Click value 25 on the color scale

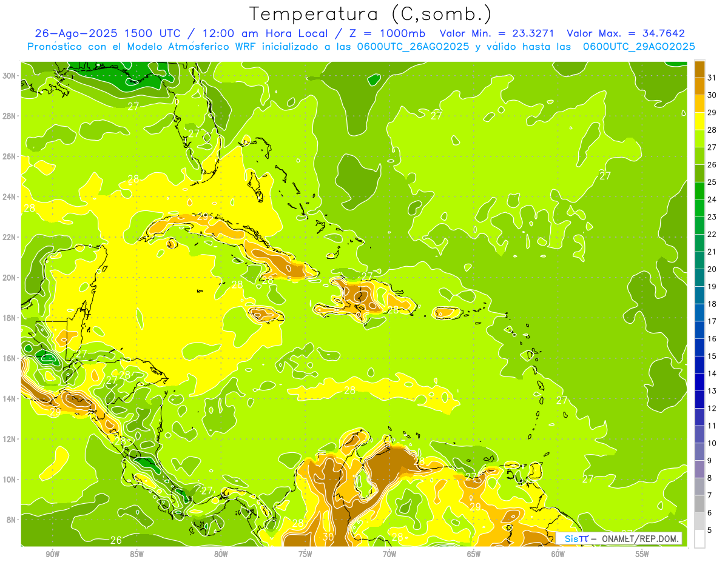[x=712, y=182]
